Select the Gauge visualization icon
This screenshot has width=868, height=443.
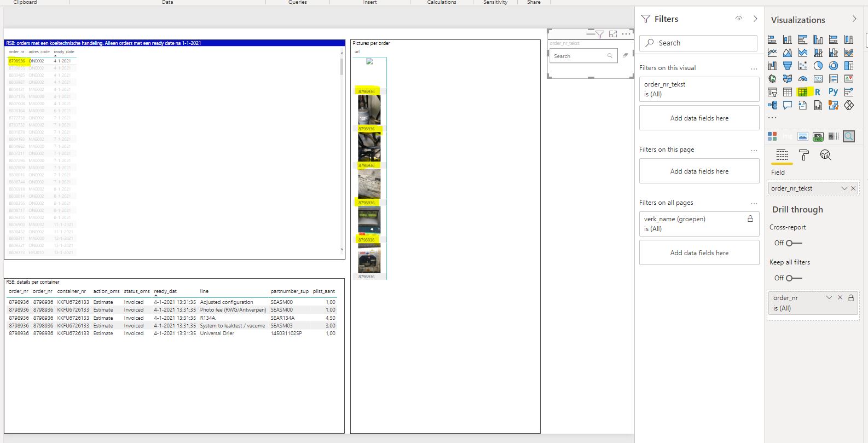tap(803, 79)
